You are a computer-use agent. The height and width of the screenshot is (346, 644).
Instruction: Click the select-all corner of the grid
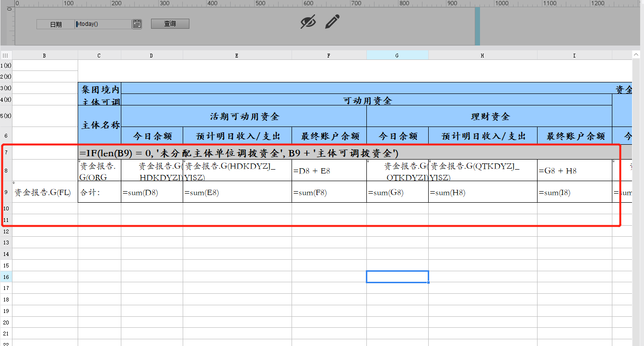(6, 56)
